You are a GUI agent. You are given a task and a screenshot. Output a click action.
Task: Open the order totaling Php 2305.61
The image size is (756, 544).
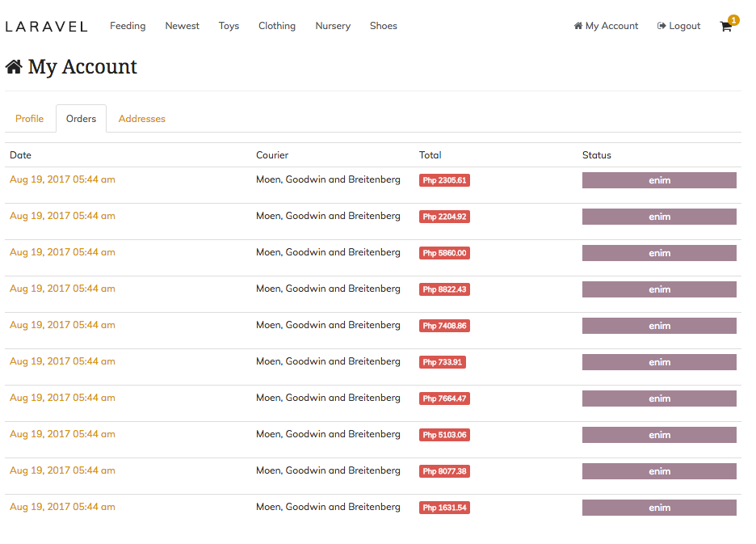pyautogui.click(x=62, y=179)
